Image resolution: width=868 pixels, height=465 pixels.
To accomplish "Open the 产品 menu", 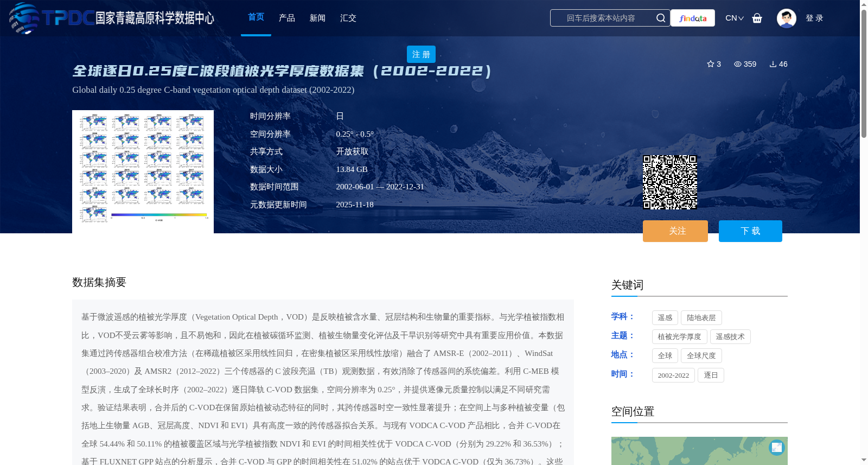I will point(287,18).
